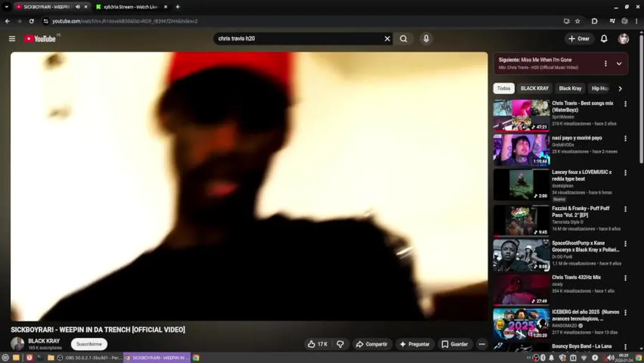Start voice search with microphone icon
This screenshot has height=363, width=644.
(x=426, y=39)
